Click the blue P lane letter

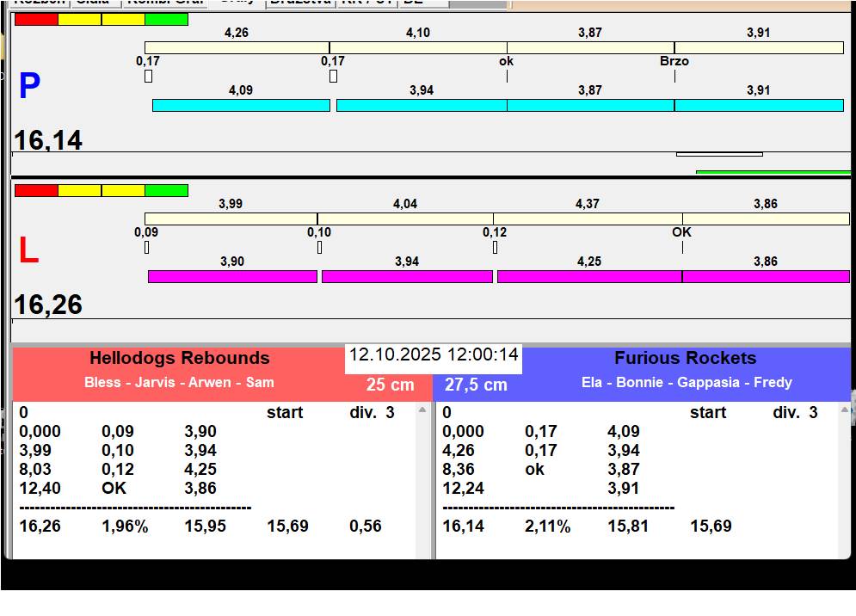click(x=29, y=86)
